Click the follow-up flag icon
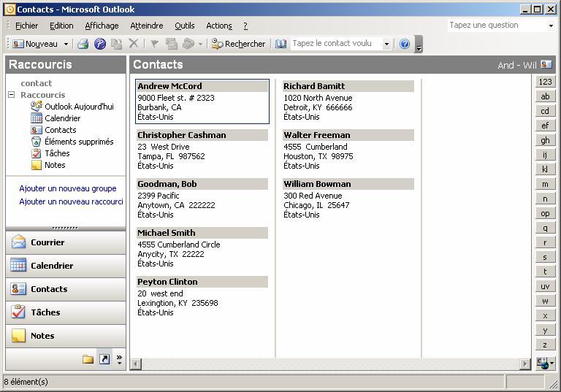This screenshot has width=561, height=392. point(155,44)
